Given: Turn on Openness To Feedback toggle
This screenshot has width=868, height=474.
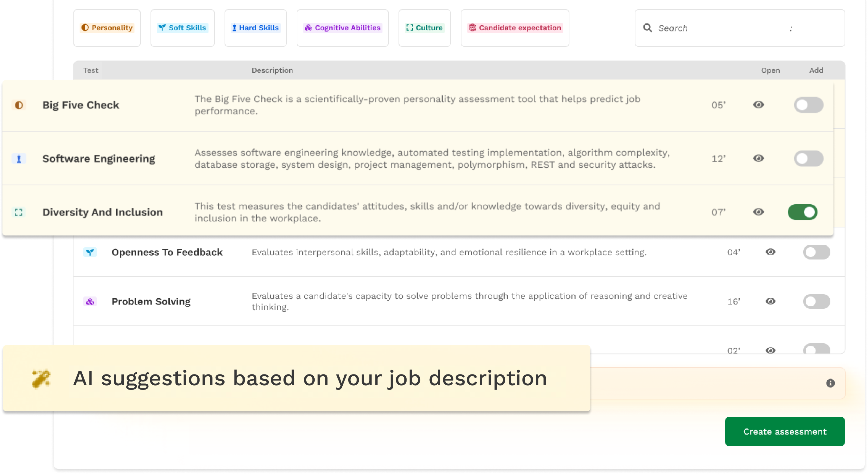Looking at the screenshot, I should click(816, 252).
